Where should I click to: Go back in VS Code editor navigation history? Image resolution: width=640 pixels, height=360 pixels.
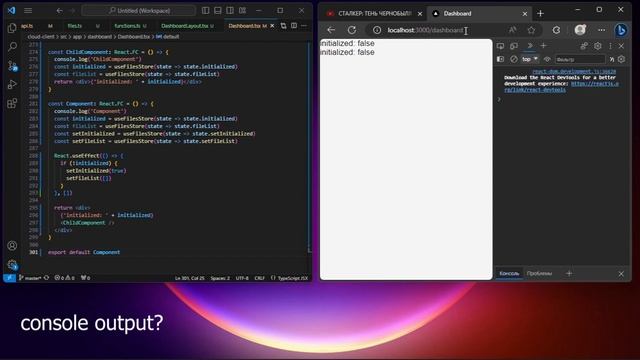pos(60,11)
